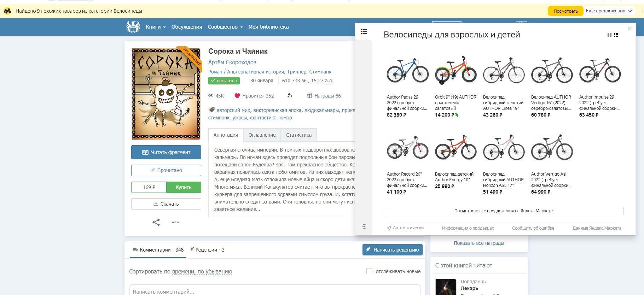Screen dimensions: 644x295
Task: Open Моя библиотека in the navigation bar
Action: pos(268,27)
